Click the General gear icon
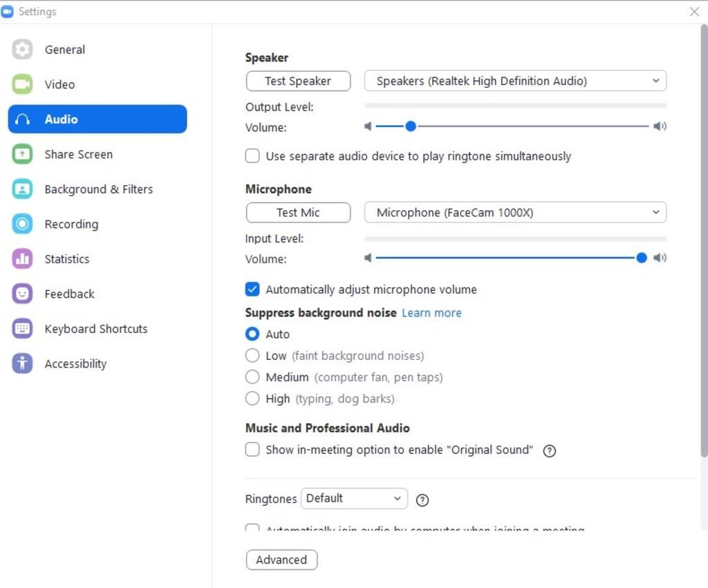This screenshot has height=588, width=708. (x=22, y=50)
